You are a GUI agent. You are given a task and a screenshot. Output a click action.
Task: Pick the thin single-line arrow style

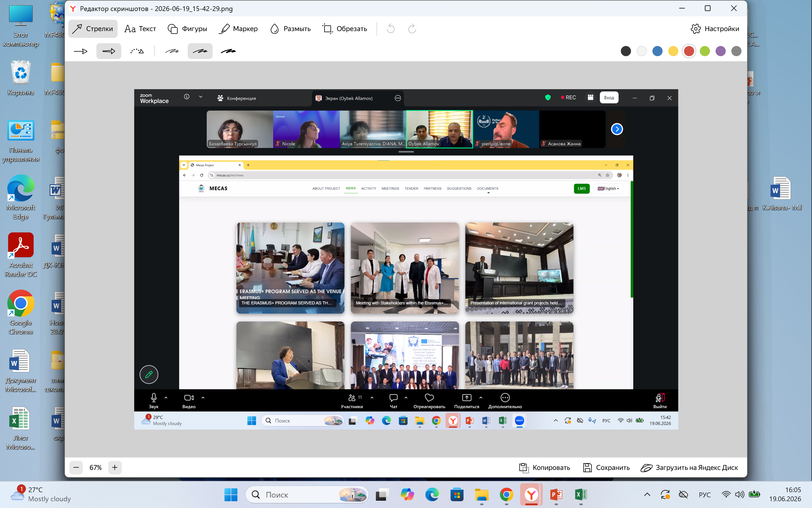click(81, 51)
